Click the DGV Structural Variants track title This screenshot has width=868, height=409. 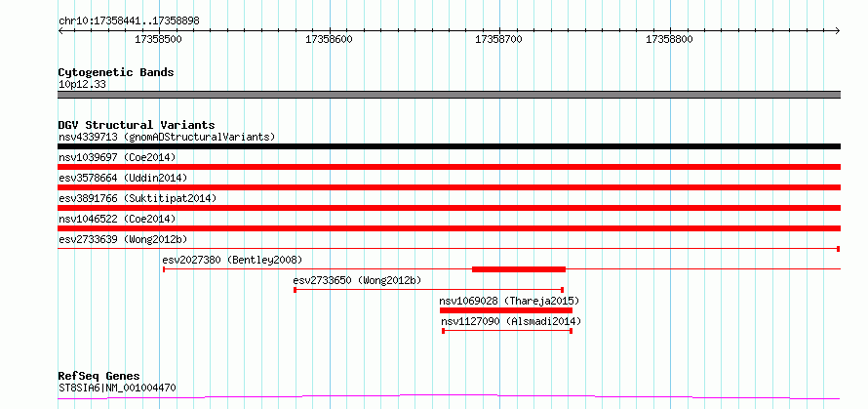(137, 125)
